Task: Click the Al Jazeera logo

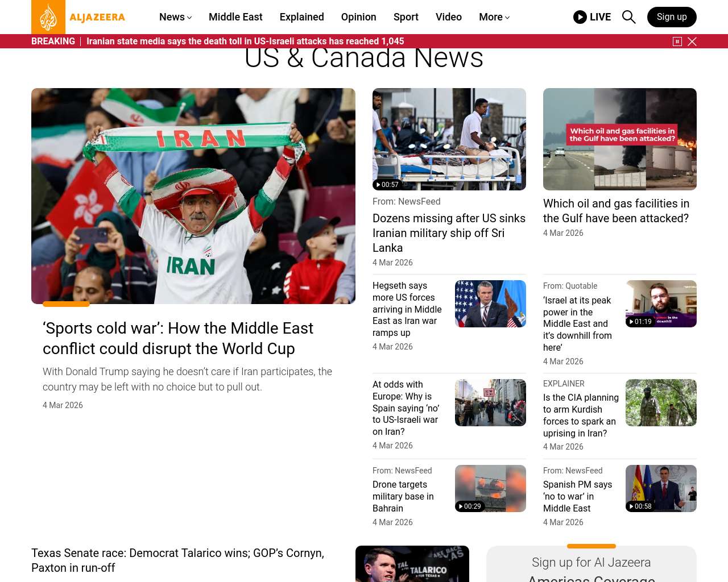Action: click(x=78, y=17)
